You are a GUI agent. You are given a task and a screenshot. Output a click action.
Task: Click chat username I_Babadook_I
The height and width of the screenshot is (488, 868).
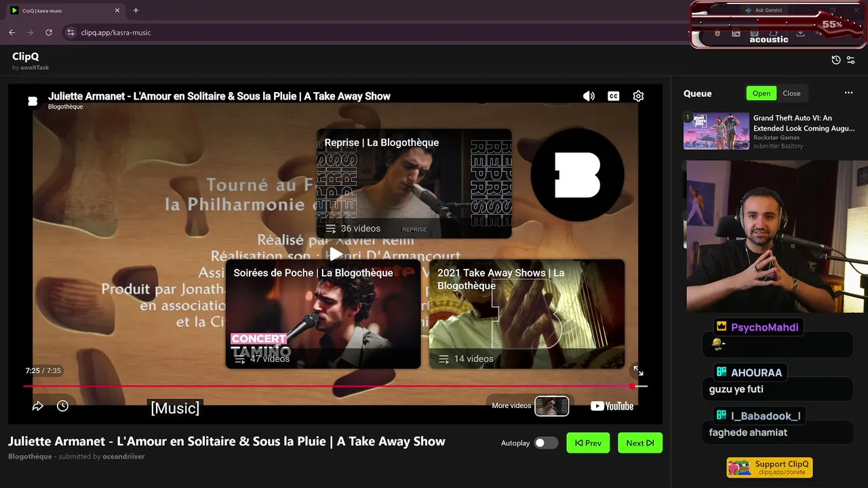(766, 416)
